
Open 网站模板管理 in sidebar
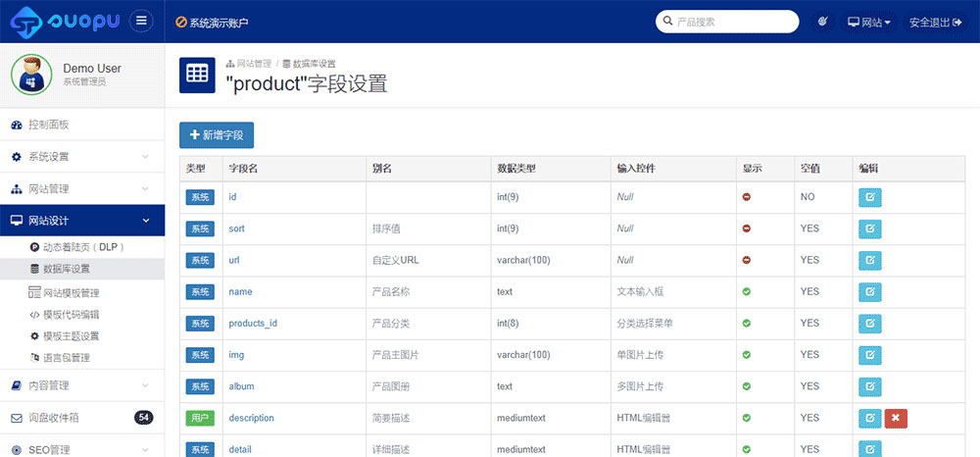point(71,292)
